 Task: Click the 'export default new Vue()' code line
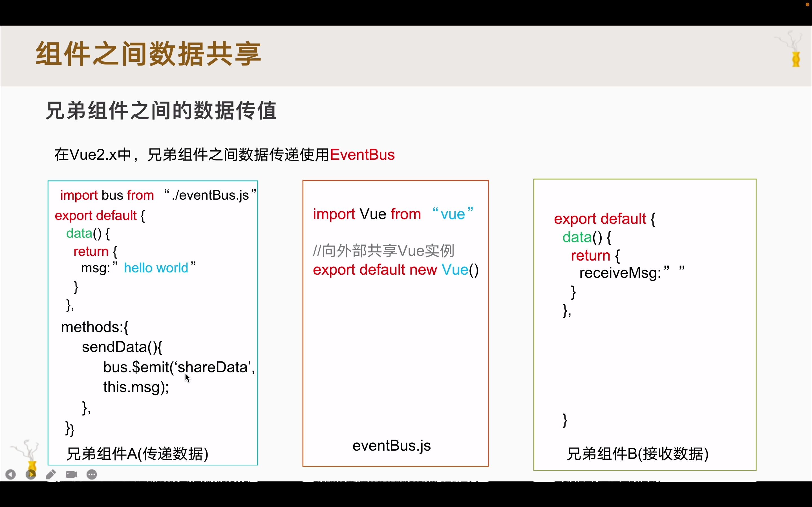click(x=395, y=270)
